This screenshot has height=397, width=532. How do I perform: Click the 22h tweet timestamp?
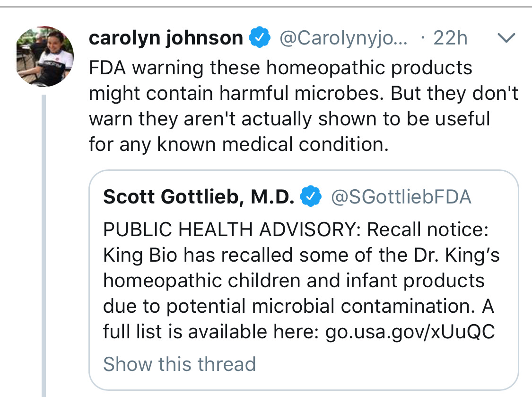450,38
